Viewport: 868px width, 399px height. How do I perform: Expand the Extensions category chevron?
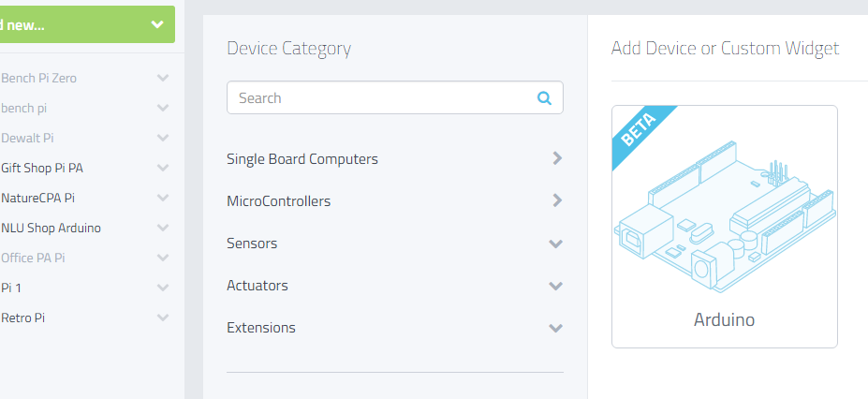(556, 328)
